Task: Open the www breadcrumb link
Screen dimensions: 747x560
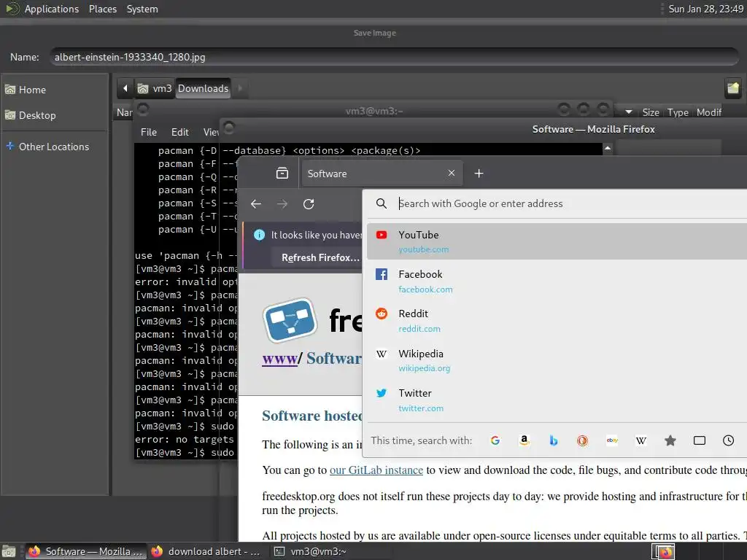Action: click(279, 358)
